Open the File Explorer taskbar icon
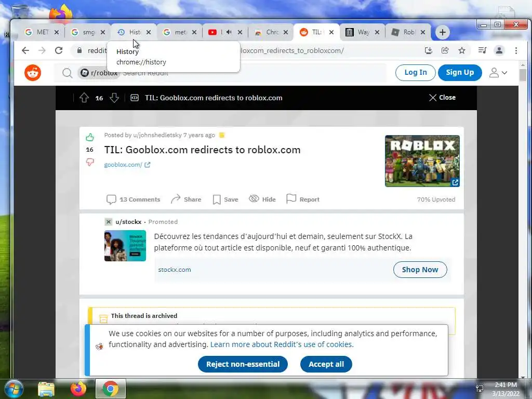Viewport: 532px width, 399px height. (46, 389)
